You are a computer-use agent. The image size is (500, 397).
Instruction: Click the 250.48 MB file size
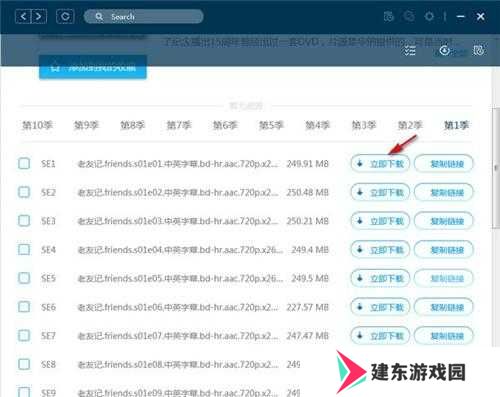[308, 192]
